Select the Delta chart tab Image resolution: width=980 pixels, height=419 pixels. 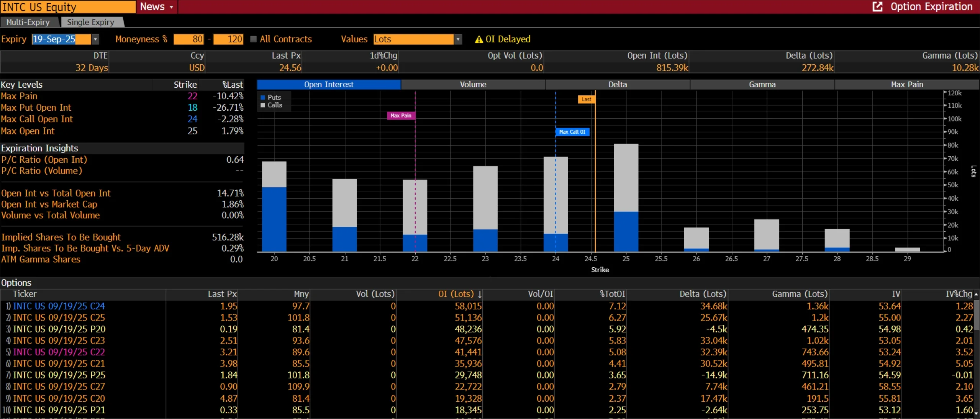[x=618, y=85]
